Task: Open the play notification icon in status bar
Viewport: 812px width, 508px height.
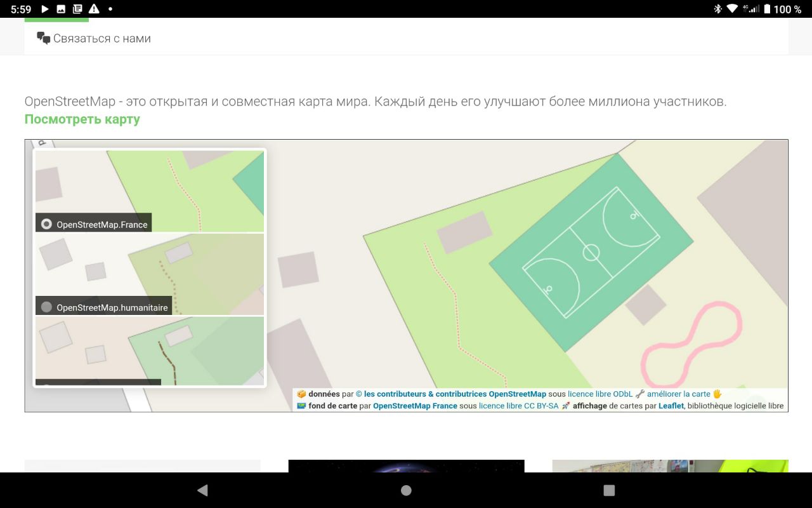Action: [x=45, y=9]
